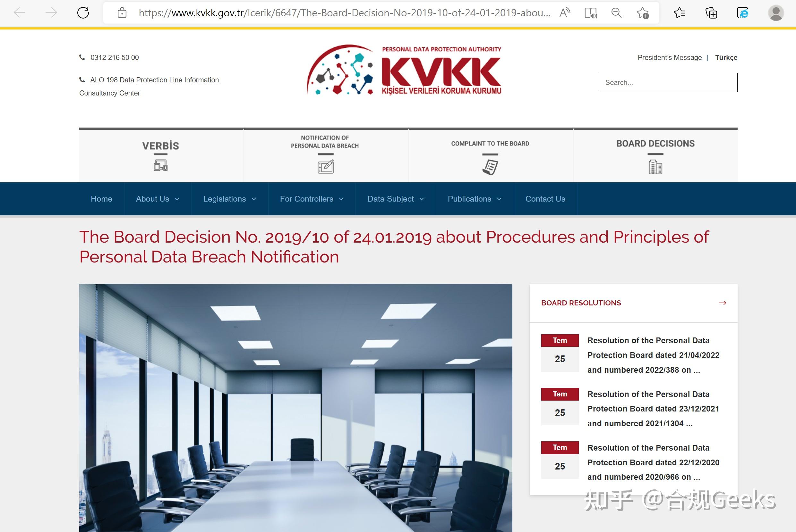Click the Read Aloud icon in address bar
Image resolution: width=796 pixels, height=532 pixels.
point(565,13)
